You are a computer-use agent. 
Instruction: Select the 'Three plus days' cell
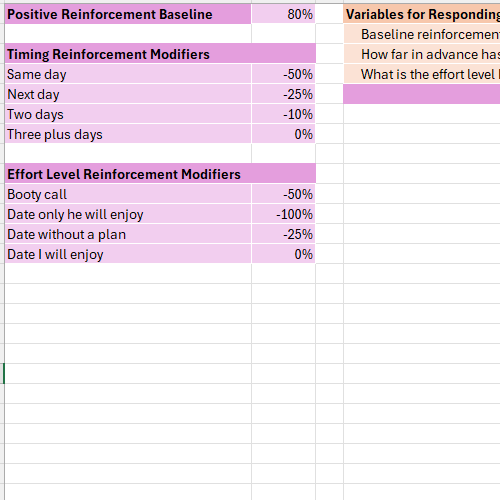128,134
